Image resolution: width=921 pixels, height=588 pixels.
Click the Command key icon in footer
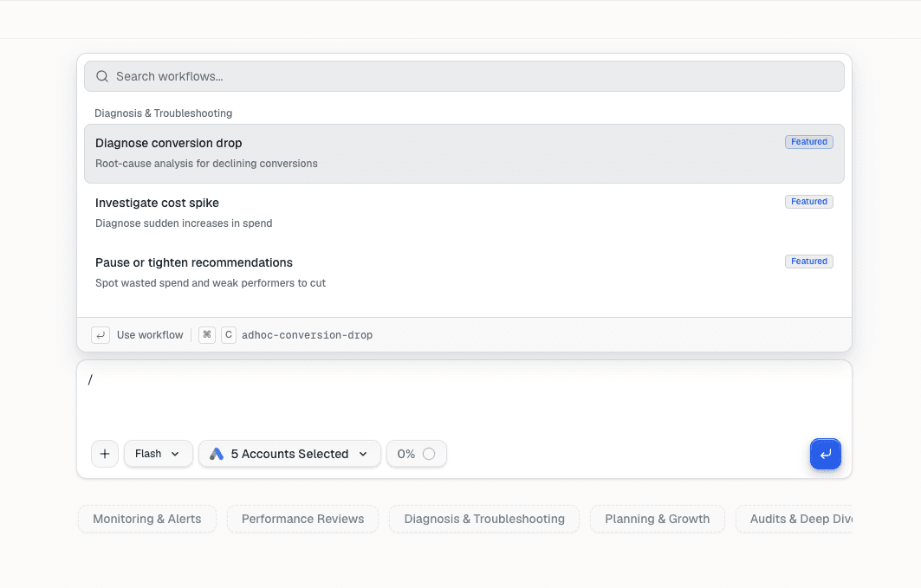pos(207,335)
